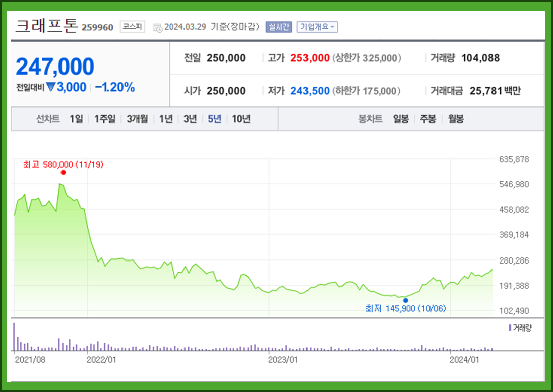The width and height of the screenshot is (553, 392).
Task: Click the 저가 value 243,500
Action: pyautogui.click(x=310, y=91)
